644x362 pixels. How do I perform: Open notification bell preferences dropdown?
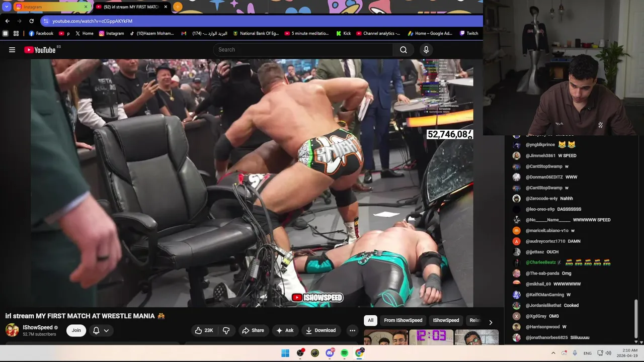click(x=101, y=330)
